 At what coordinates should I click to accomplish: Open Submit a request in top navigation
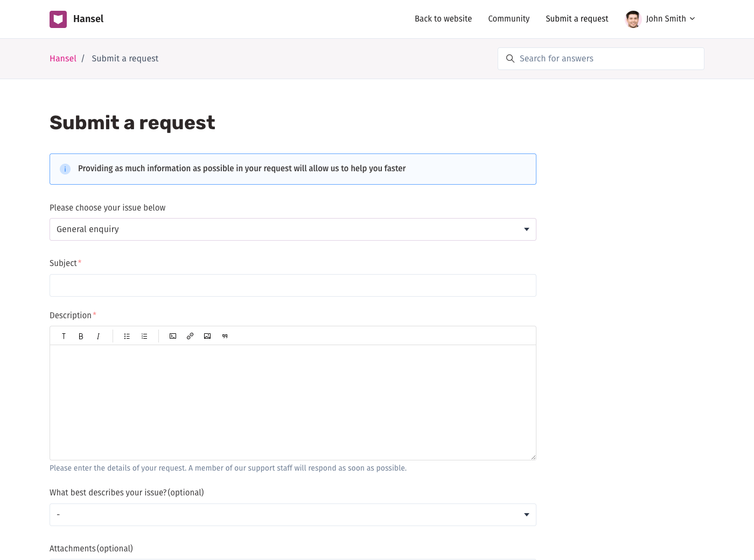pos(577,19)
